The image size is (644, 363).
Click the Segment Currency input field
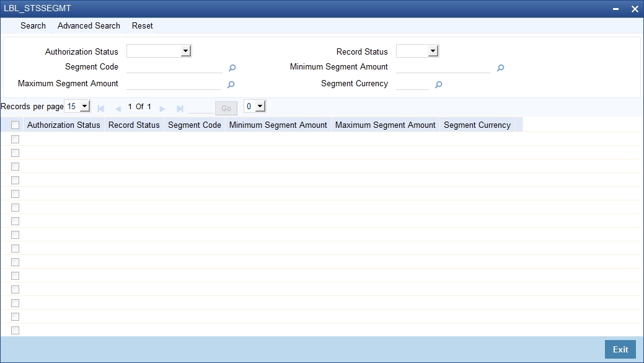[412, 84]
